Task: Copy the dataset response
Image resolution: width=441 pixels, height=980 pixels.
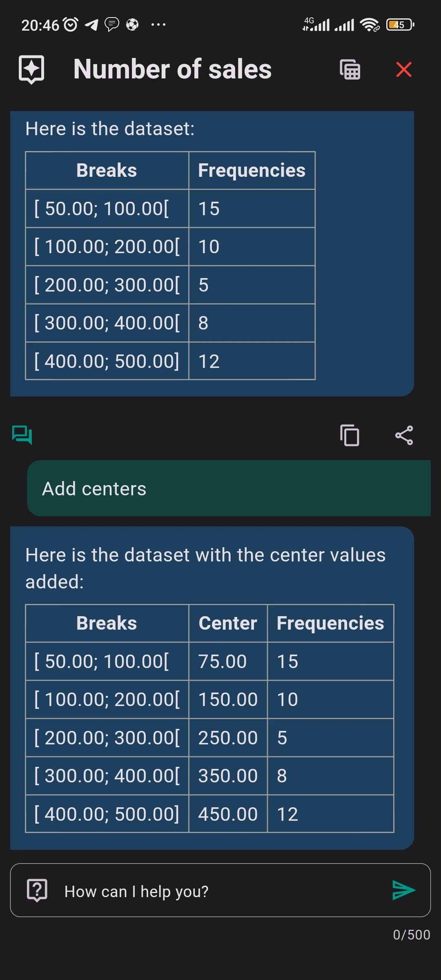Action: pyautogui.click(x=350, y=435)
